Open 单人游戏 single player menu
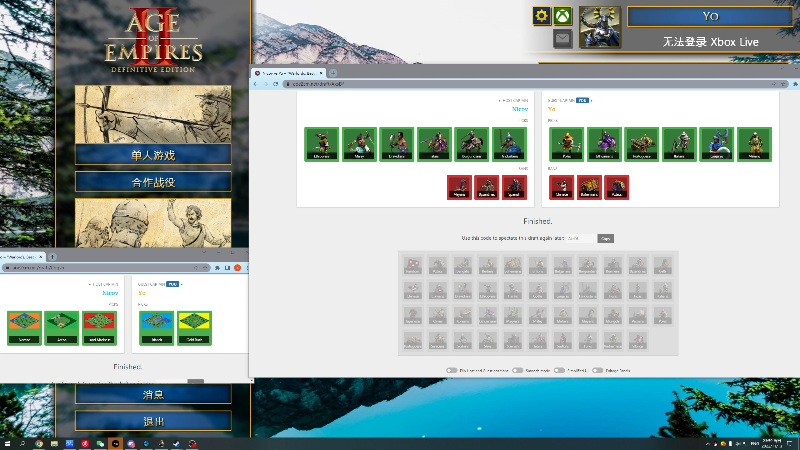Image resolution: width=800 pixels, height=450 pixels. point(153,155)
